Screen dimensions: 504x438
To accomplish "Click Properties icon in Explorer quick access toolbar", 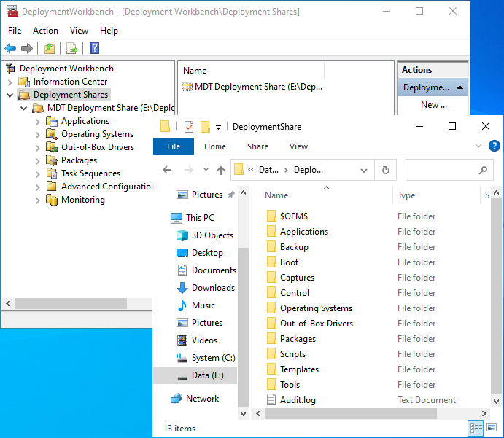I will point(189,127).
